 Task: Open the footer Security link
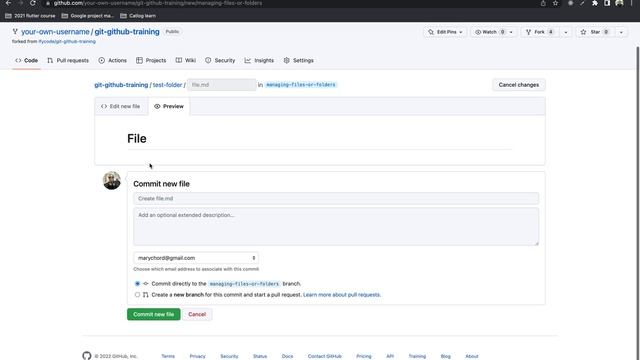(x=229, y=356)
